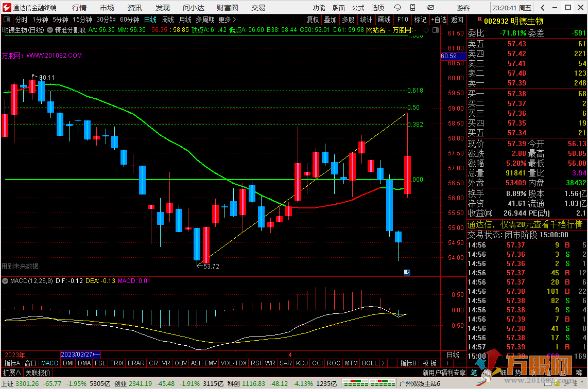The width and height of the screenshot is (588, 389).
Task: Toggle the side panel icon near 61.50
Action: [x=436, y=30]
